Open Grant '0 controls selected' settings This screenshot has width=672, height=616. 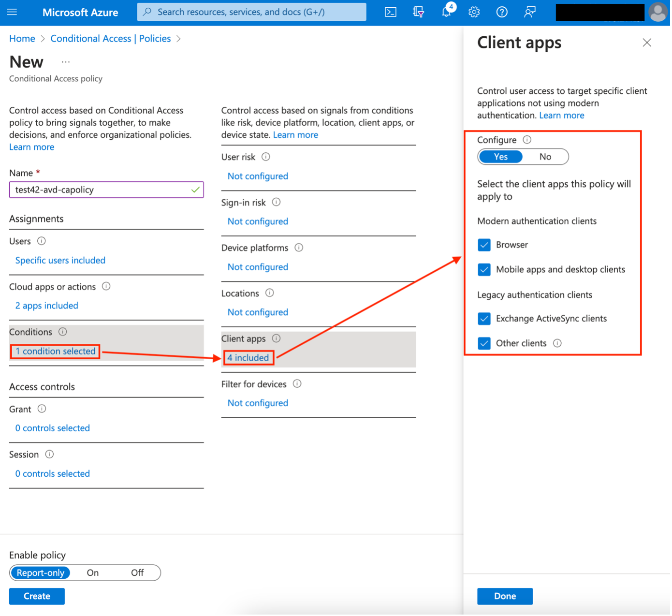click(52, 428)
